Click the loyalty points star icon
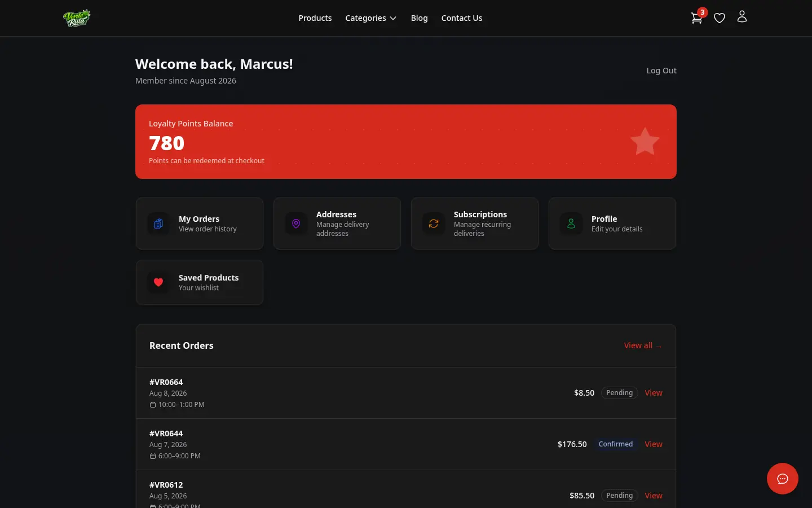Viewport: 812px width, 508px height. point(645,142)
